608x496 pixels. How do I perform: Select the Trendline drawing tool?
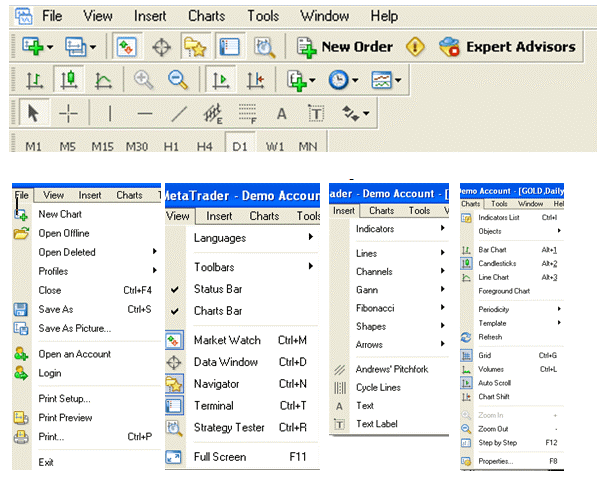click(179, 114)
